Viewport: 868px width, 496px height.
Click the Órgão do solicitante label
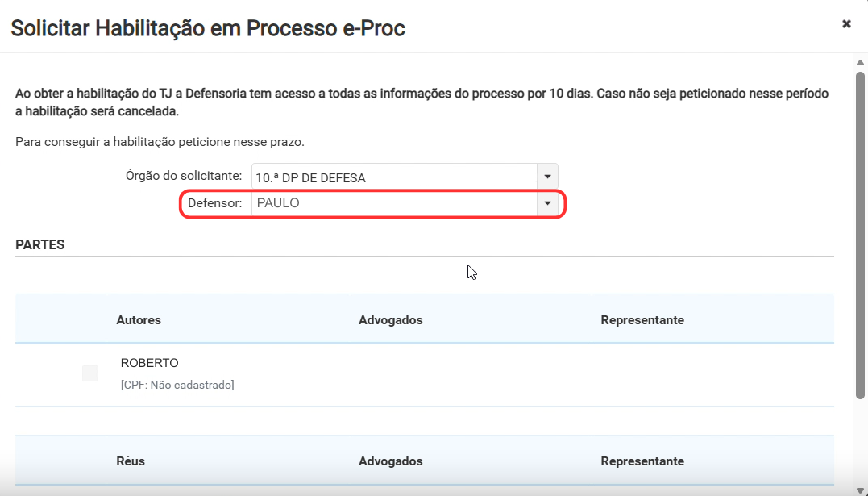tap(184, 176)
